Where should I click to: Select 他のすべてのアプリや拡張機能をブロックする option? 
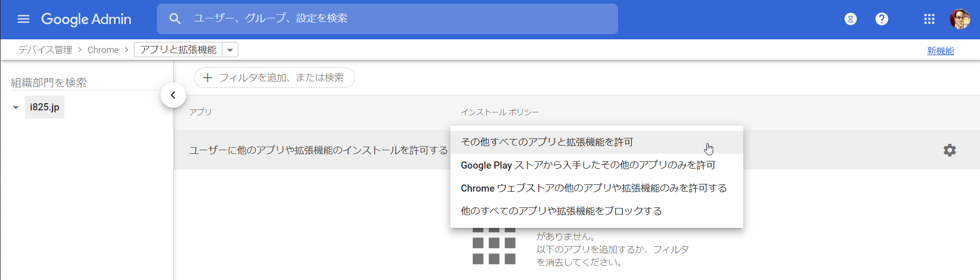pos(597,211)
